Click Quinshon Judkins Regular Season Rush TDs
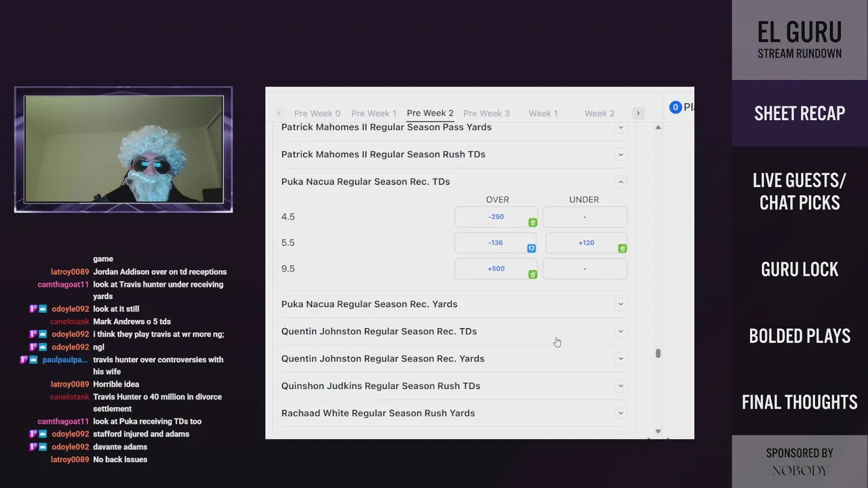 (x=380, y=386)
